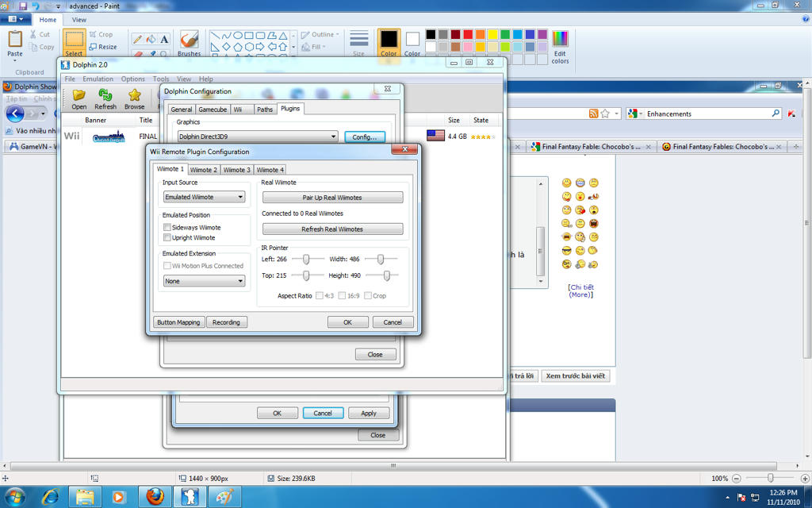Screen dimensions: 812x508
Task: Click the Undo arrow in Paint title bar
Action: (36, 6)
